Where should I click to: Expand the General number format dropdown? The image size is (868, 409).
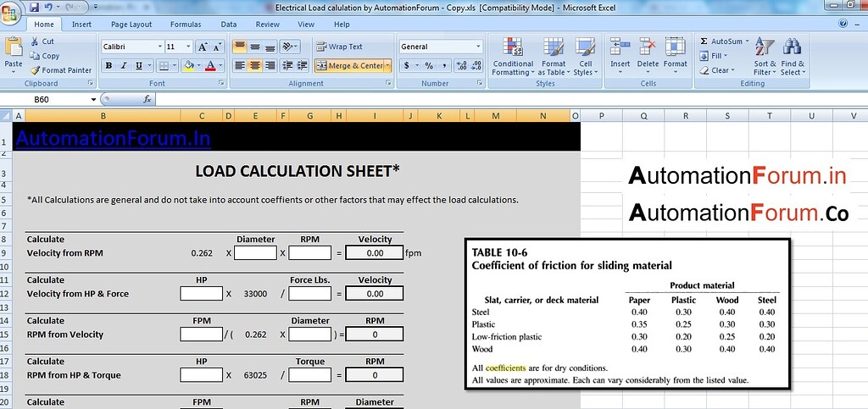click(478, 47)
